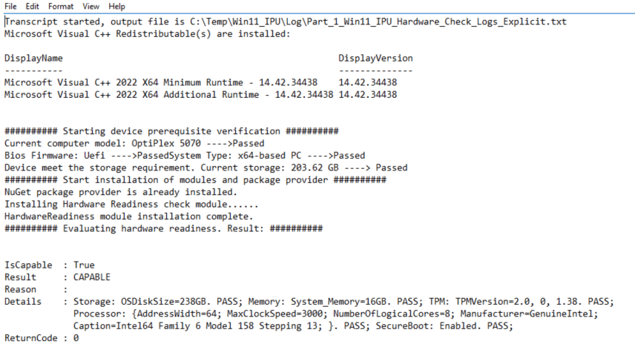Click the DisplayName column header text
The width and height of the screenshot is (635, 364).
(x=33, y=58)
